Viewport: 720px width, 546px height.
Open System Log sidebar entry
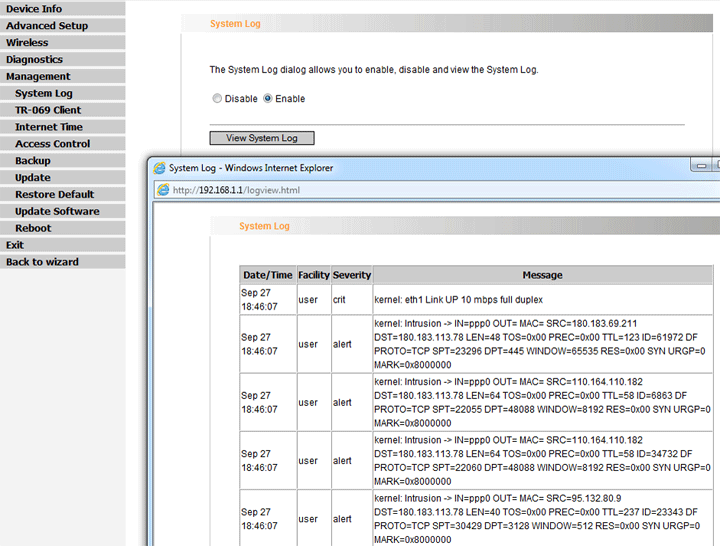click(62, 93)
